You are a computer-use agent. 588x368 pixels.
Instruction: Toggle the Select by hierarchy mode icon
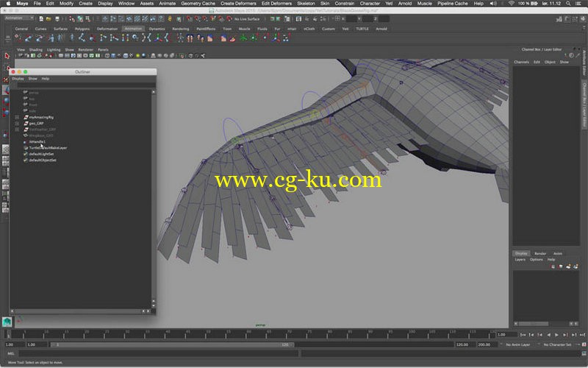[x=72, y=18]
